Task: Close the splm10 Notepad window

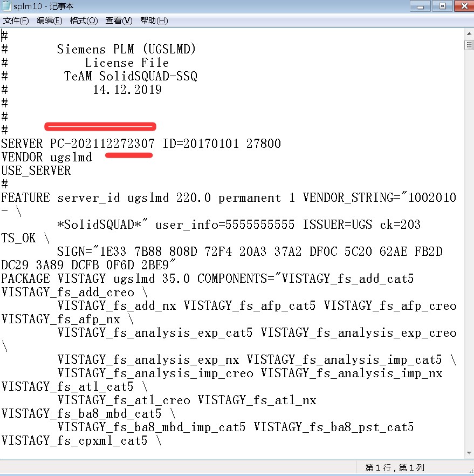Action: (464, 6)
